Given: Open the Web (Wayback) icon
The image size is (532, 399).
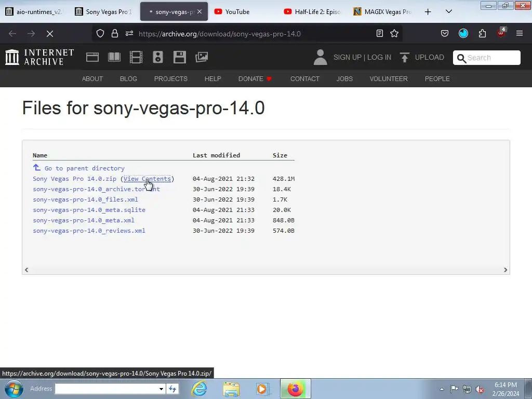Looking at the screenshot, I should point(92,57).
